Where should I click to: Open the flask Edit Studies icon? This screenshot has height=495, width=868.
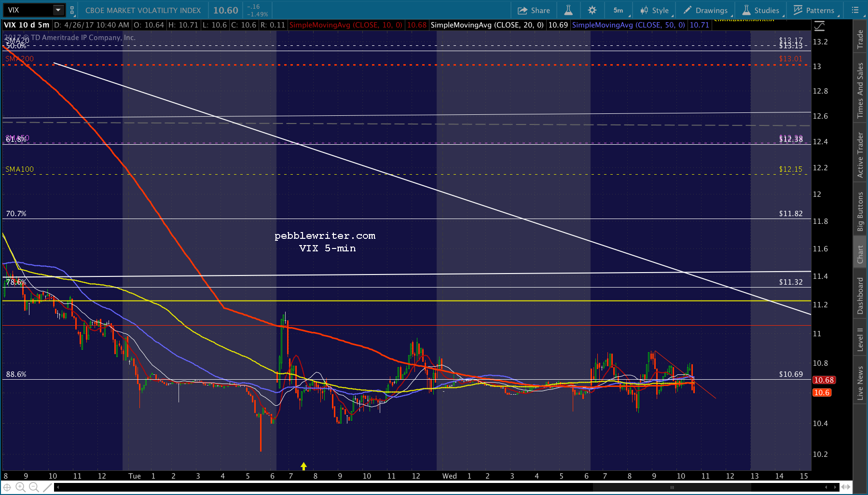point(568,10)
